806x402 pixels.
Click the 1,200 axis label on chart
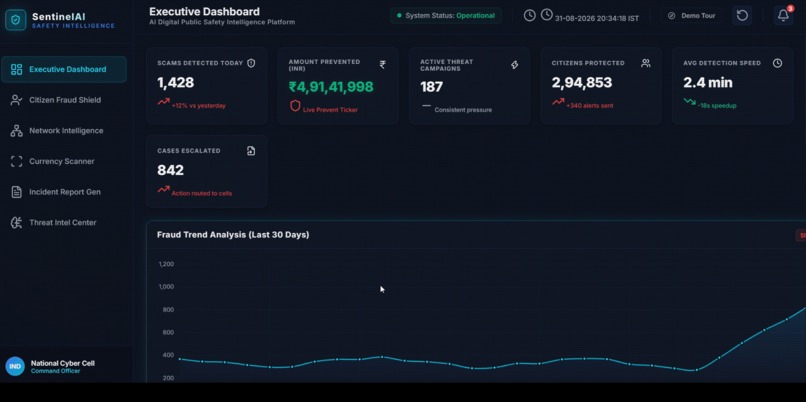pos(166,264)
